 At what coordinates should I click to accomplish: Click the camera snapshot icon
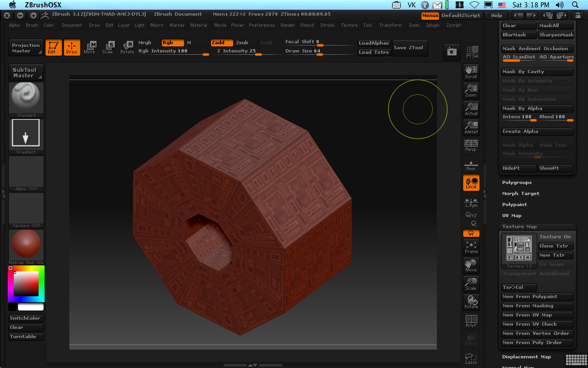(452, 52)
